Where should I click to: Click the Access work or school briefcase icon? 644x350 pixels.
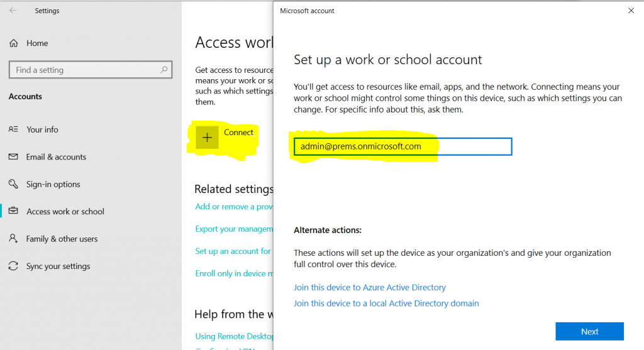13,211
